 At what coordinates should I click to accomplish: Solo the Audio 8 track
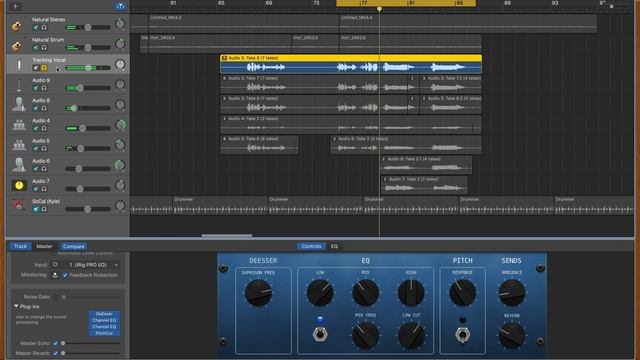44,108
